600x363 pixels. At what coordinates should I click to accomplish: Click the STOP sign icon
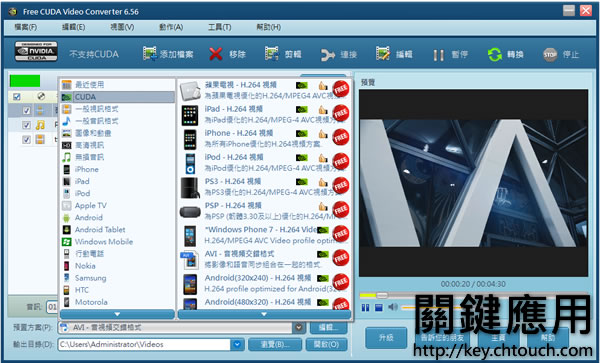[x=550, y=55]
